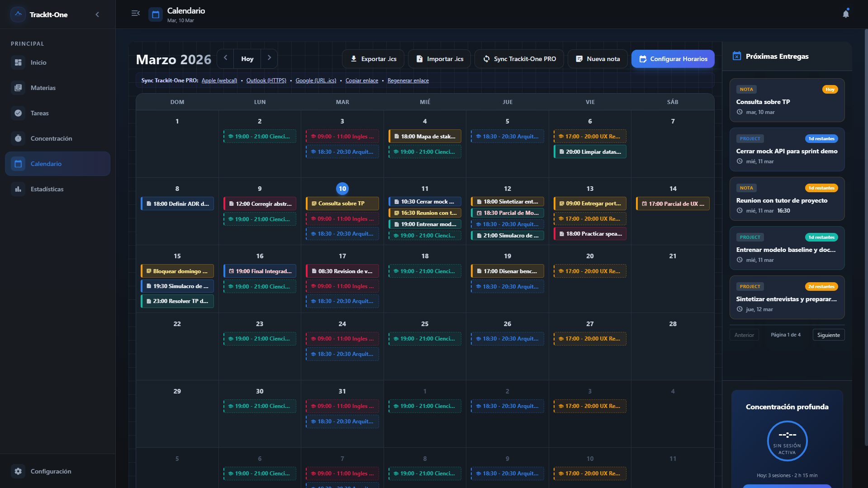Open the Consulta sobre TP note on March 10
Image resolution: width=868 pixels, height=488 pixels.
(342, 204)
